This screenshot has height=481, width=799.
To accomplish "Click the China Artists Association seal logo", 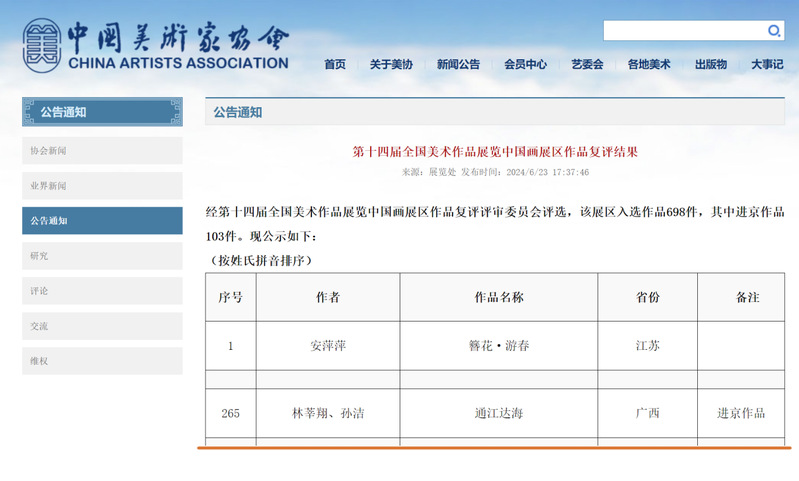I will point(42,45).
